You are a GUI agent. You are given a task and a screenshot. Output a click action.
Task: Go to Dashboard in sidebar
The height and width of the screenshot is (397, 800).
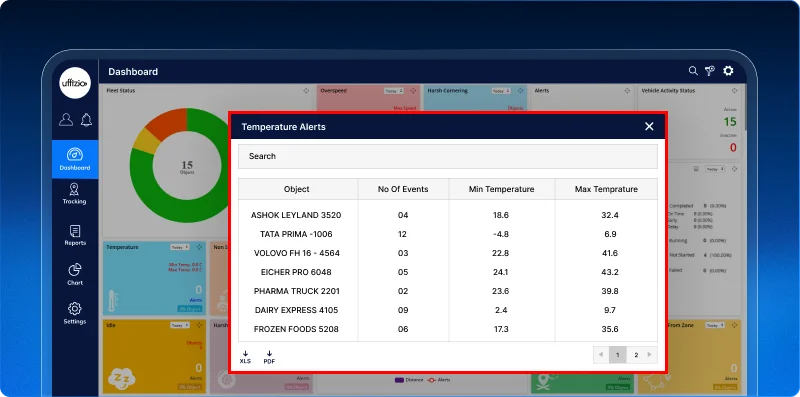75,160
